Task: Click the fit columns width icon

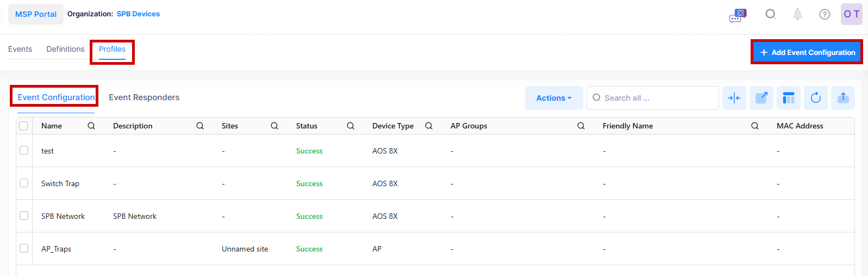Action: coord(734,98)
